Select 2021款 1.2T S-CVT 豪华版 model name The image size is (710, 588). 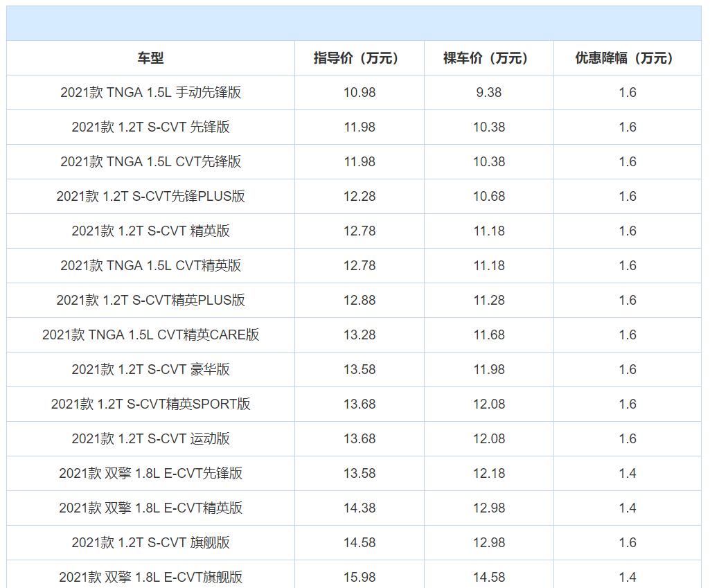tap(150, 369)
